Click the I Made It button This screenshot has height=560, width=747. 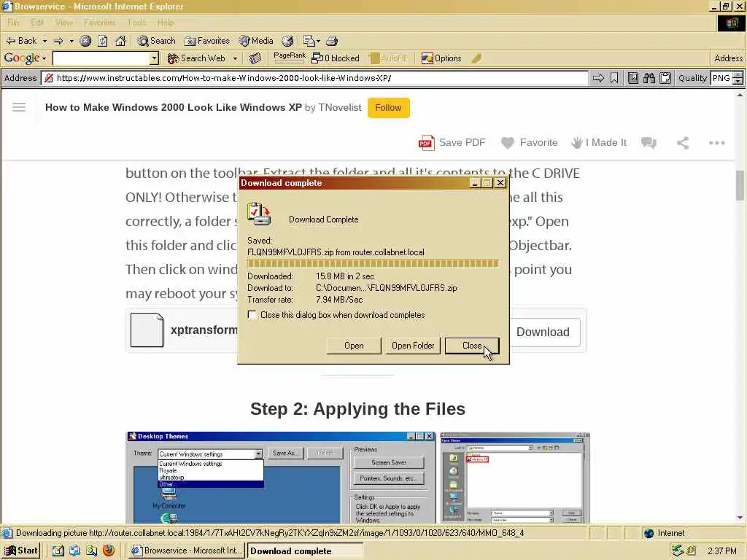coord(599,143)
